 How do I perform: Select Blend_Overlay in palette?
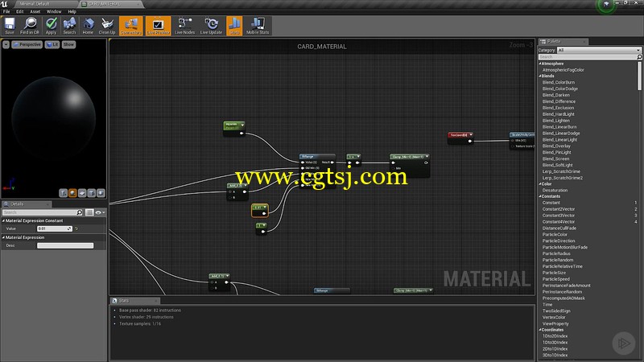coord(556,146)
